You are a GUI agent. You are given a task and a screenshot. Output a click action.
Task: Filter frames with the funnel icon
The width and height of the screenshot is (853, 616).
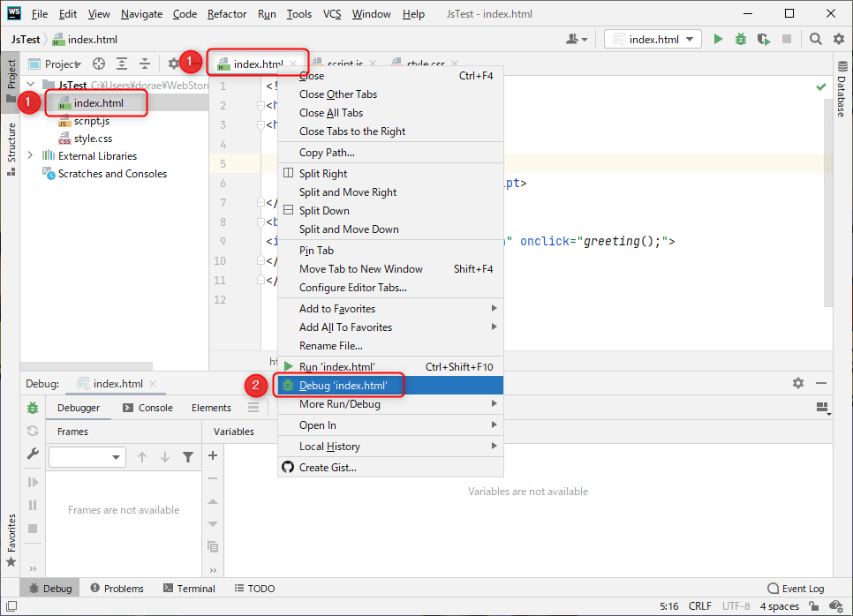188,457
